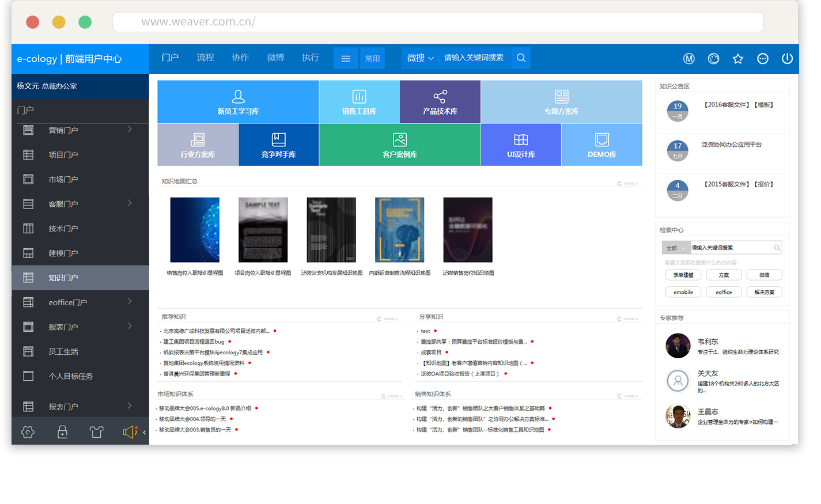The image size is (821, 504).
Task: Open the settings gear in sidebar footer
Action: coord(28,432)
